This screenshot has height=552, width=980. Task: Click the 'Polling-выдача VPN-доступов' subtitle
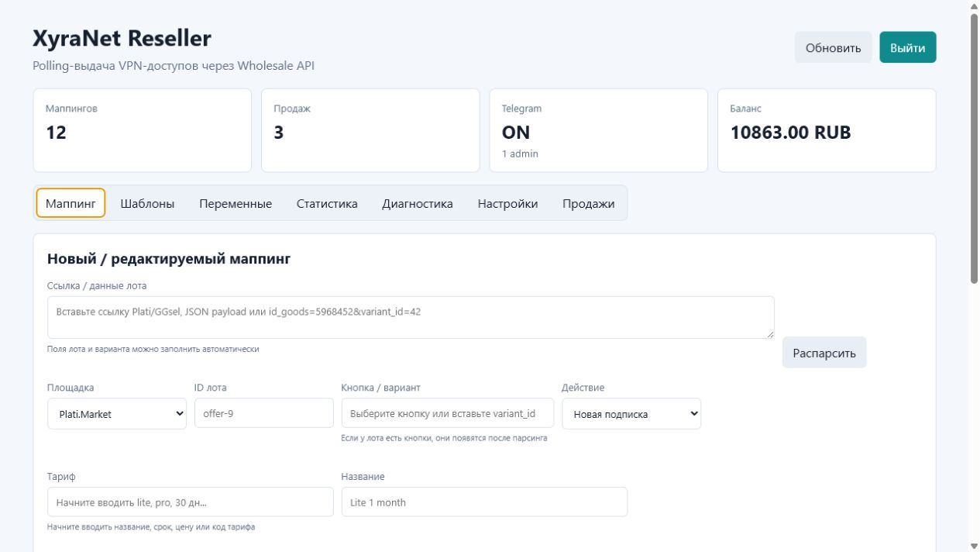(x=174, y=66)
